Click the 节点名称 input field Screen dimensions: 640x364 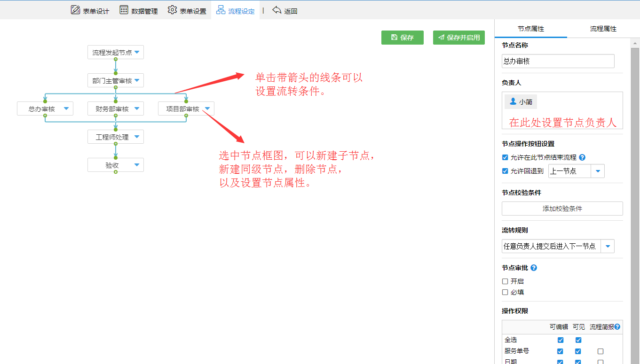[x=558, y=61]
